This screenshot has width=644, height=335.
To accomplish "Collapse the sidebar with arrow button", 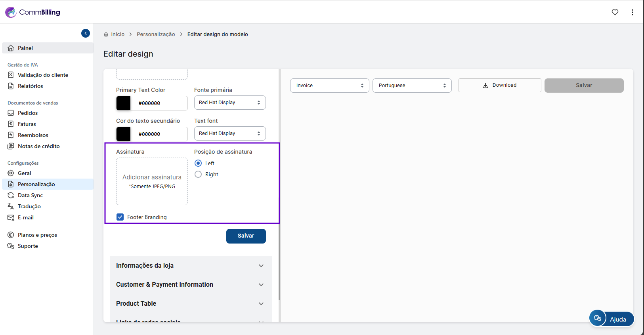I will pos(86,33).
